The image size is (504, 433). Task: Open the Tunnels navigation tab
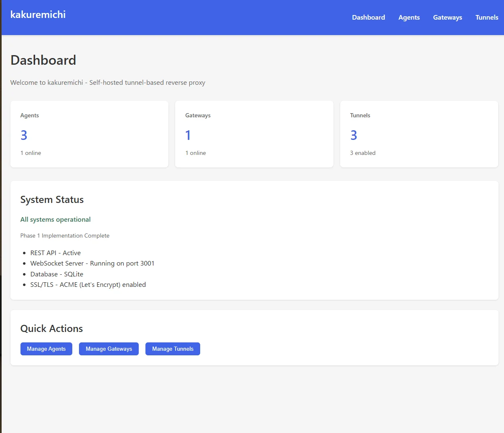click(486, 18)
